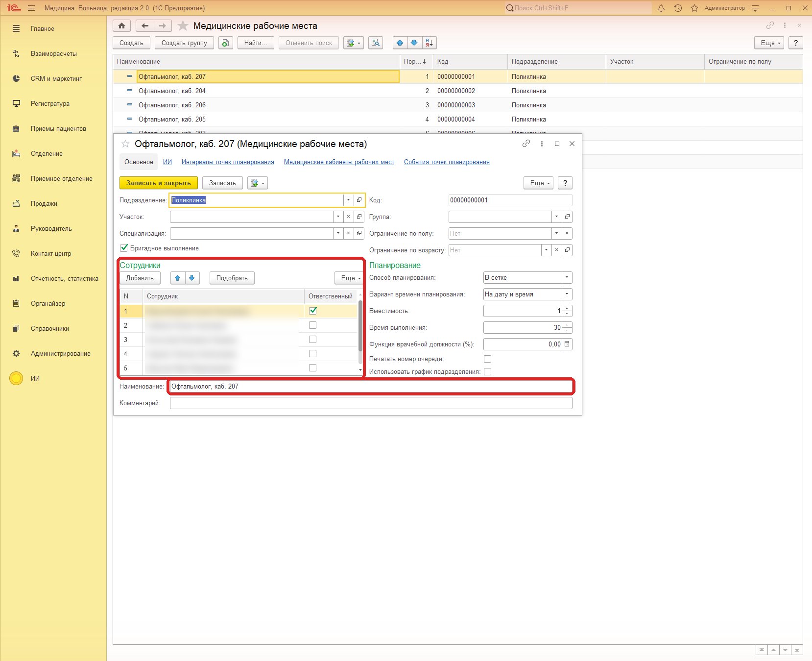
Task: Click the copy item icon in list toolbar
Action: point(225,43)
